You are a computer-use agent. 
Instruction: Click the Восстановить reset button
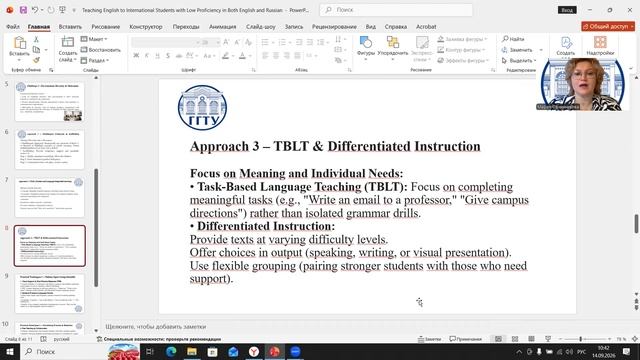click(100, 50)
